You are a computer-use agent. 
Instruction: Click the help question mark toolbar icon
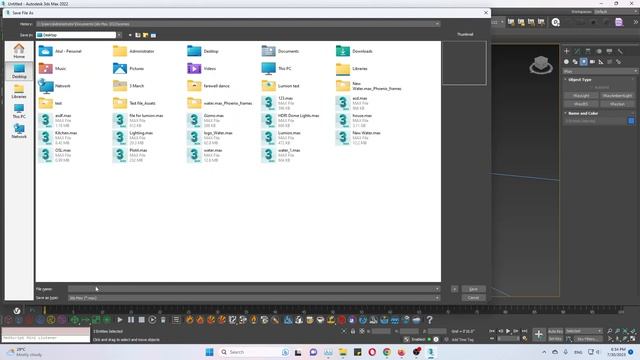pyautogui.click(x=429, y=320)
